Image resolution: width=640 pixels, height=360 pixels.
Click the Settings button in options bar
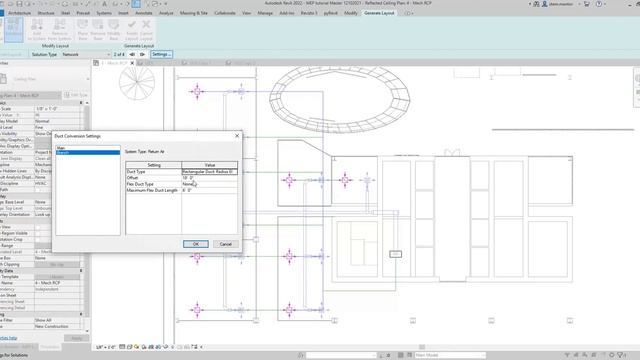pos(161,54)
